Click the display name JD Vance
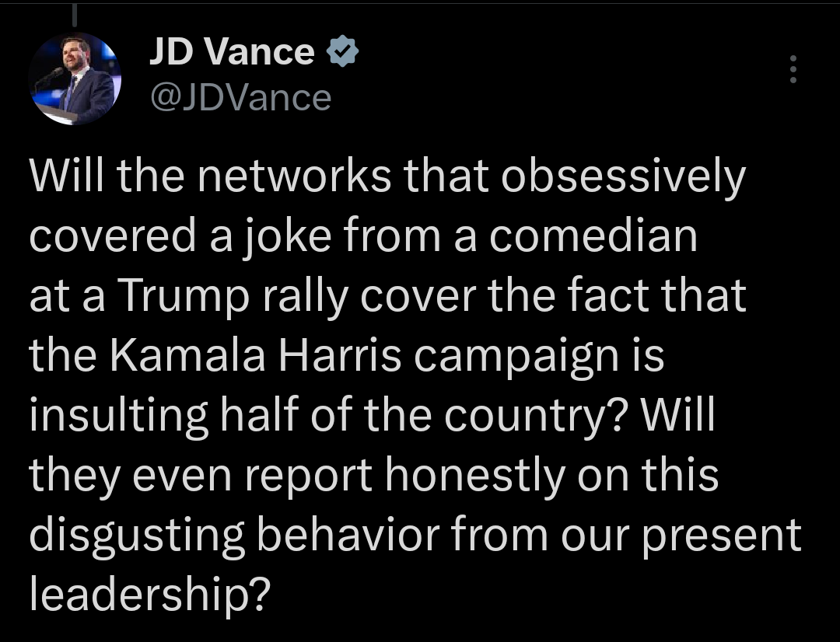The image size is (840, 642). (x=231, y=52)
